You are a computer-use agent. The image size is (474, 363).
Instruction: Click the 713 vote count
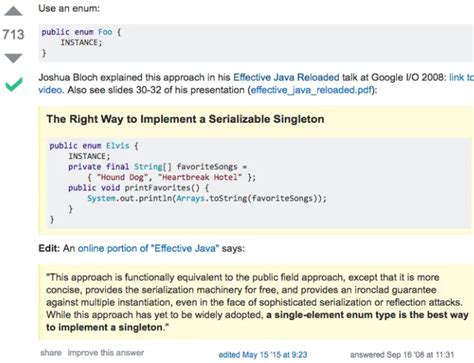[13, 34]
